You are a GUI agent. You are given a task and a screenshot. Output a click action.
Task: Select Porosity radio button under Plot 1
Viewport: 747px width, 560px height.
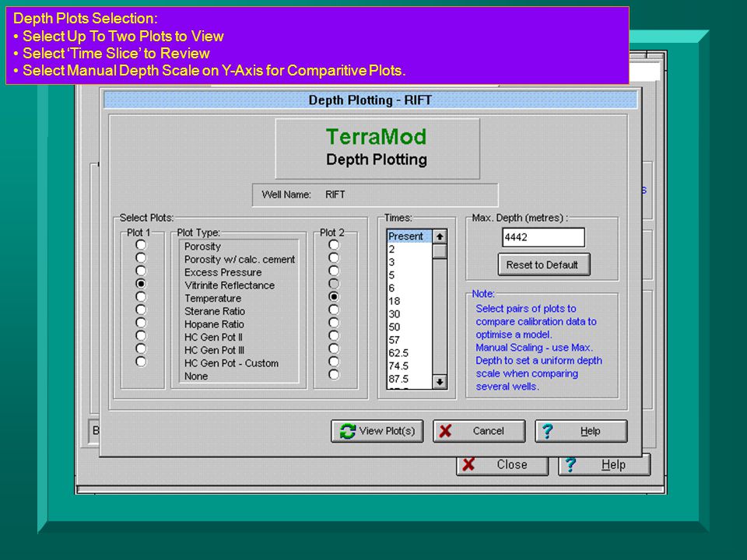[x=141, y=245]
